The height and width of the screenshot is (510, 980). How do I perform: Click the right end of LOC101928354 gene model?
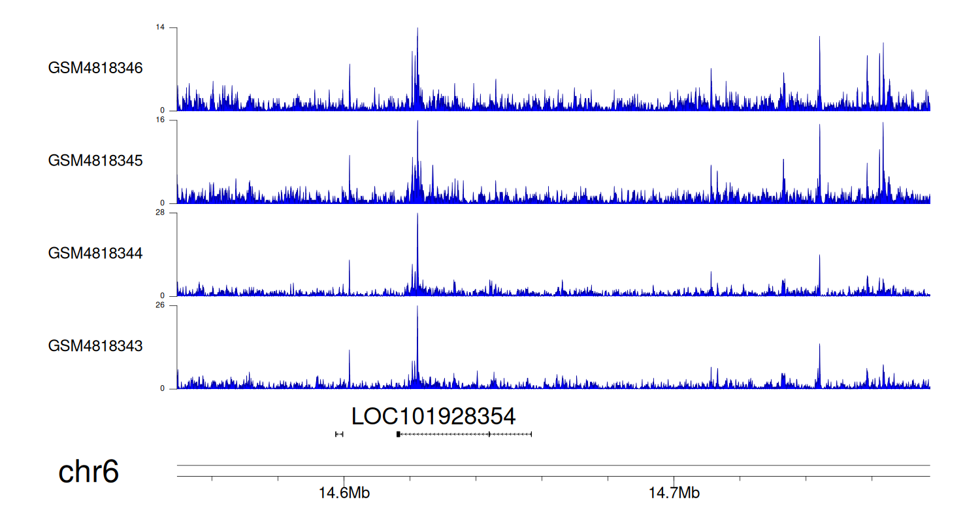531,434
